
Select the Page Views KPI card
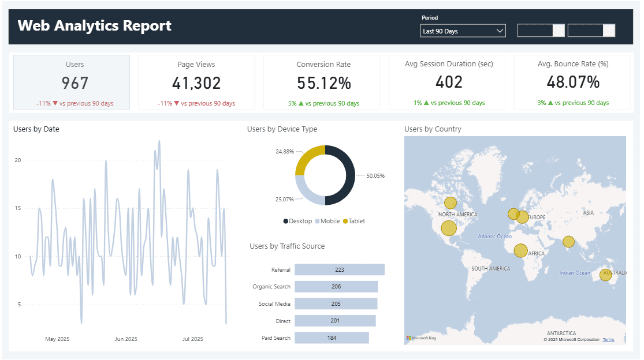tap(196, 82)
